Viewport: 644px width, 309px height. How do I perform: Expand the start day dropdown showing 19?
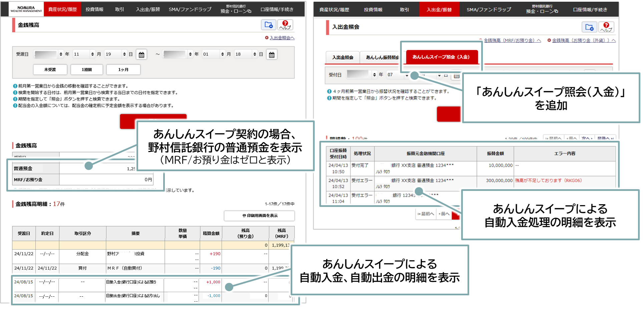click(x=115, y=54)
